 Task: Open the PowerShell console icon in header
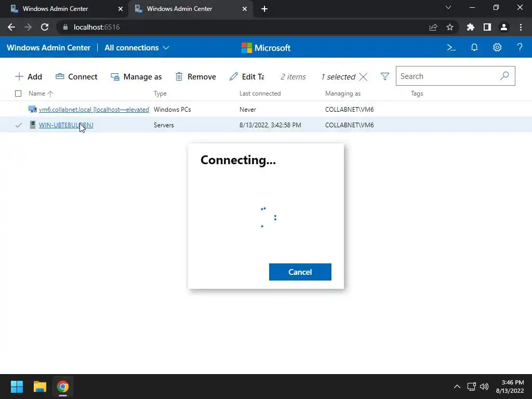(x=451, y=47)
